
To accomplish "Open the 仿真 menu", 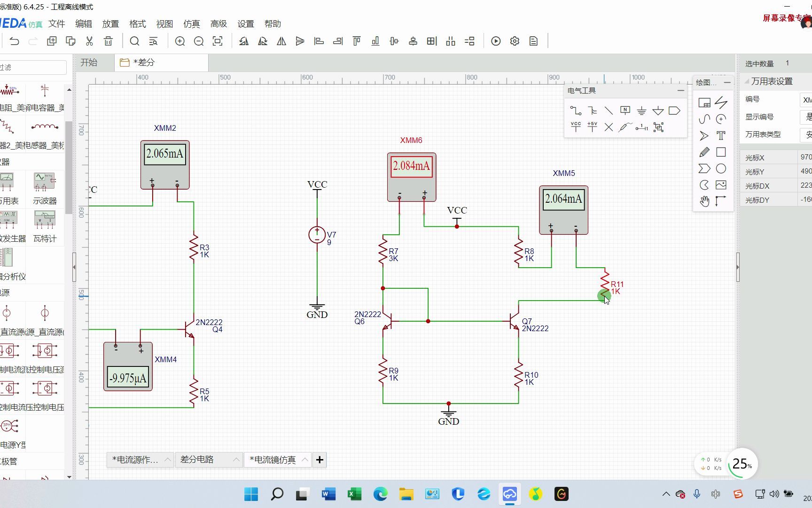I will point(192,24).
